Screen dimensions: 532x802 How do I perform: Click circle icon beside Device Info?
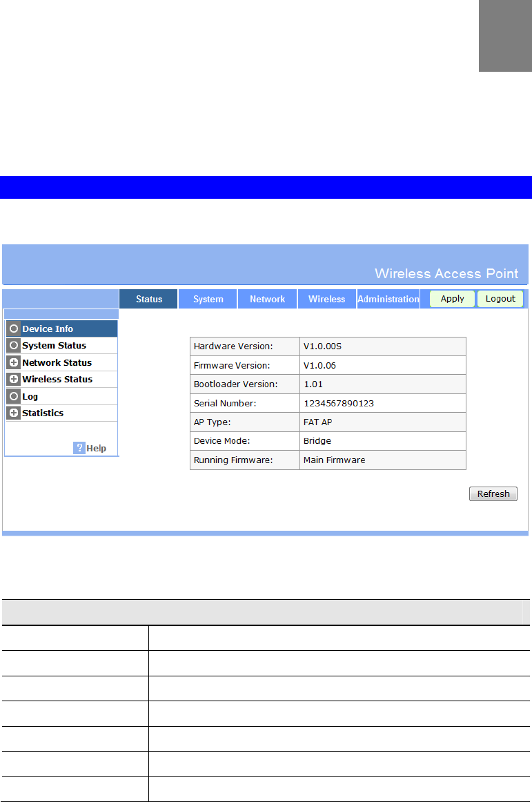[x=14, y=329]
